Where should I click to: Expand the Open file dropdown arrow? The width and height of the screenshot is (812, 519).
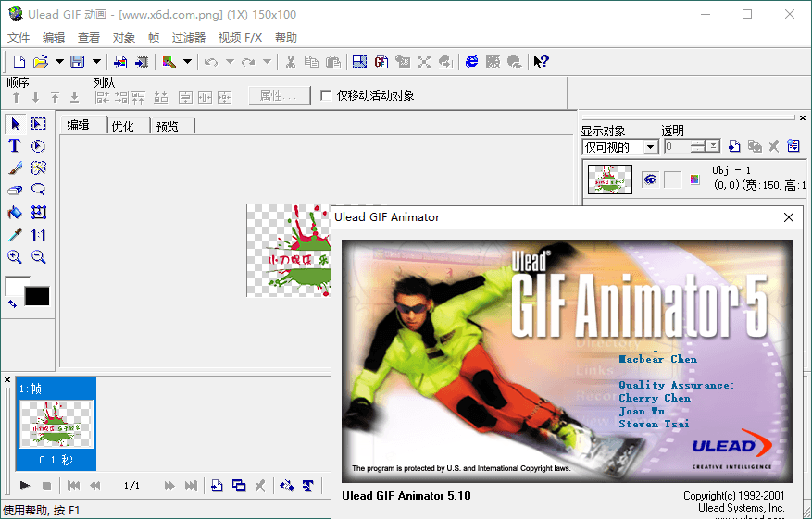pos(59,62)
